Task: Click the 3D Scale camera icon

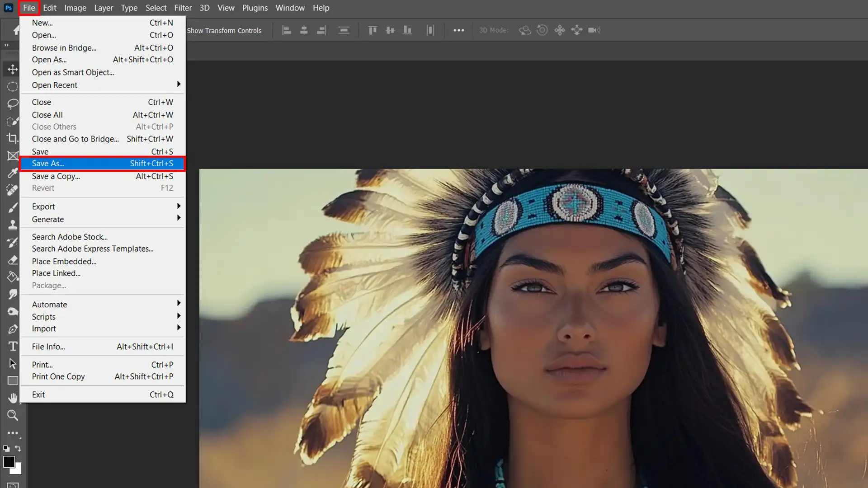Action: [594, 30]
